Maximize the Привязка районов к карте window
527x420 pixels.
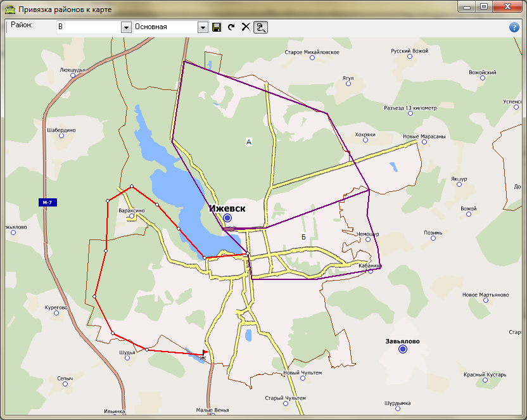[483, 7]
